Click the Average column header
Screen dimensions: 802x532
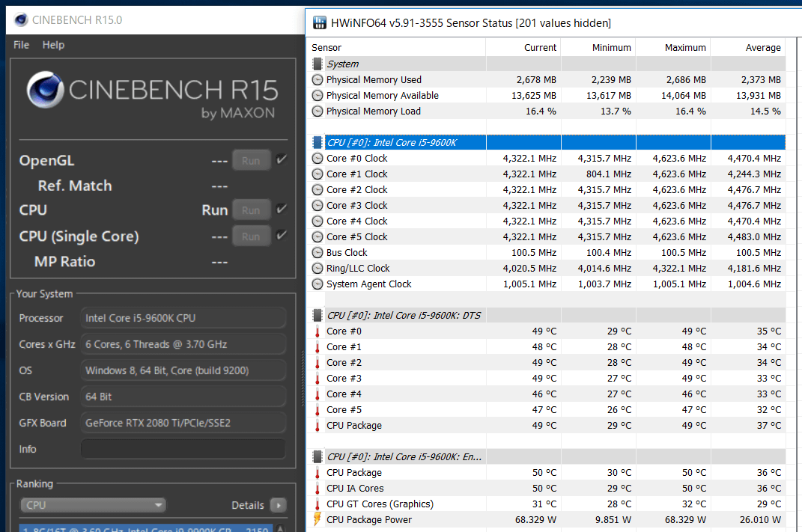point(748,48)
